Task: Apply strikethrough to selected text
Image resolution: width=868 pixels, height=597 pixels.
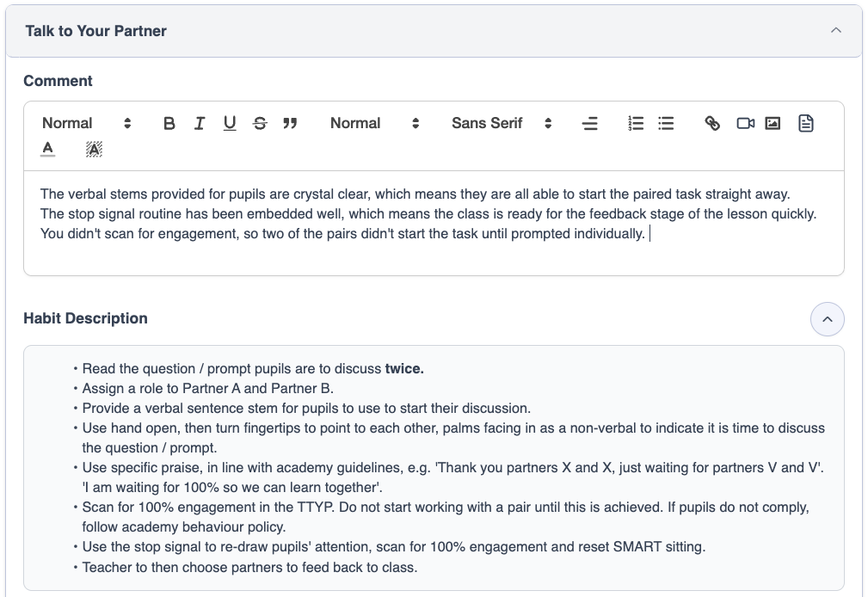Action: [x=260, y=123]
